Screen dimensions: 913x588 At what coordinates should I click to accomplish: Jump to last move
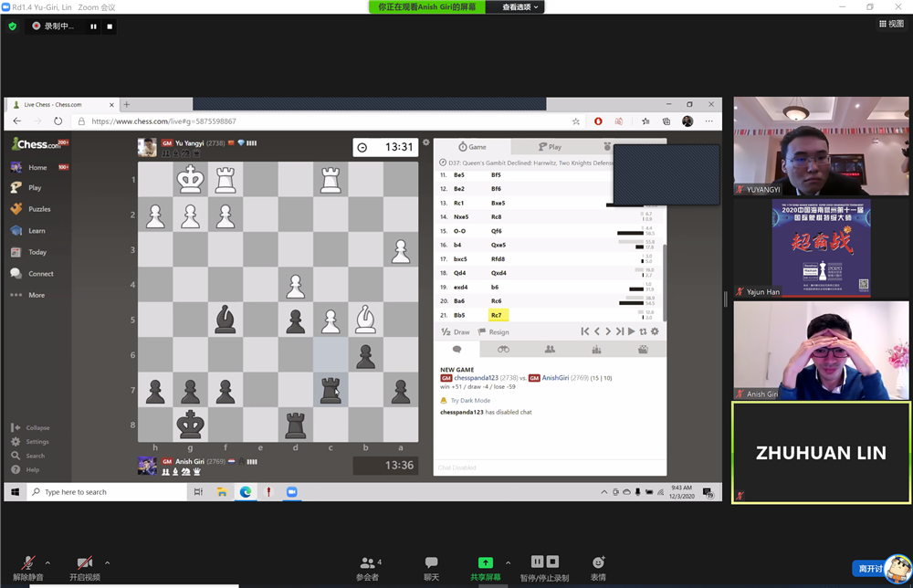point(620,331)
